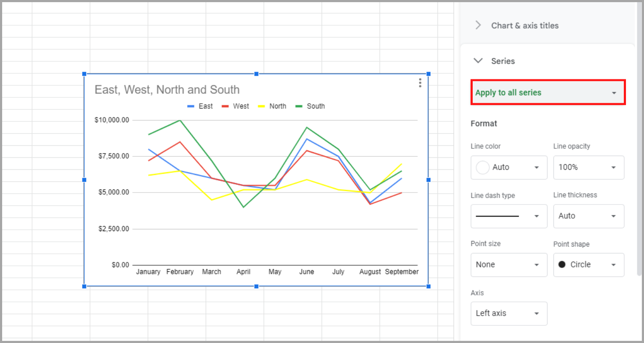The width and height of the screenshot is (644, 343).
Task: Click the West legend entry
Action: pyautogui.click(x=240, y=106)
